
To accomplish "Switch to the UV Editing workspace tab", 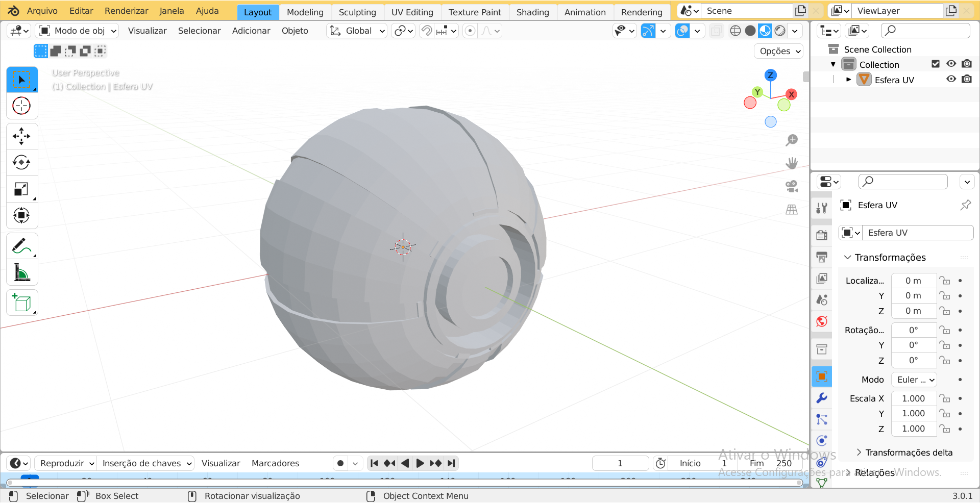I will pos(412,12).
